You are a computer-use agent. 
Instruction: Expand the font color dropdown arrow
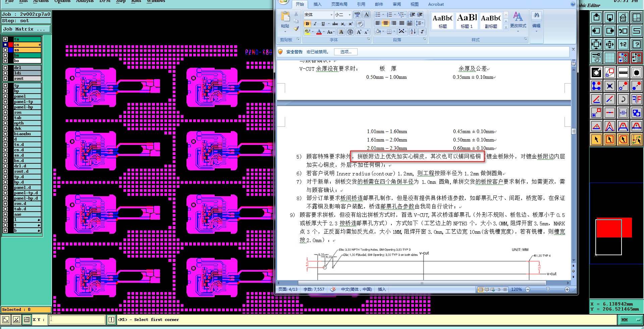pos(324,32)
